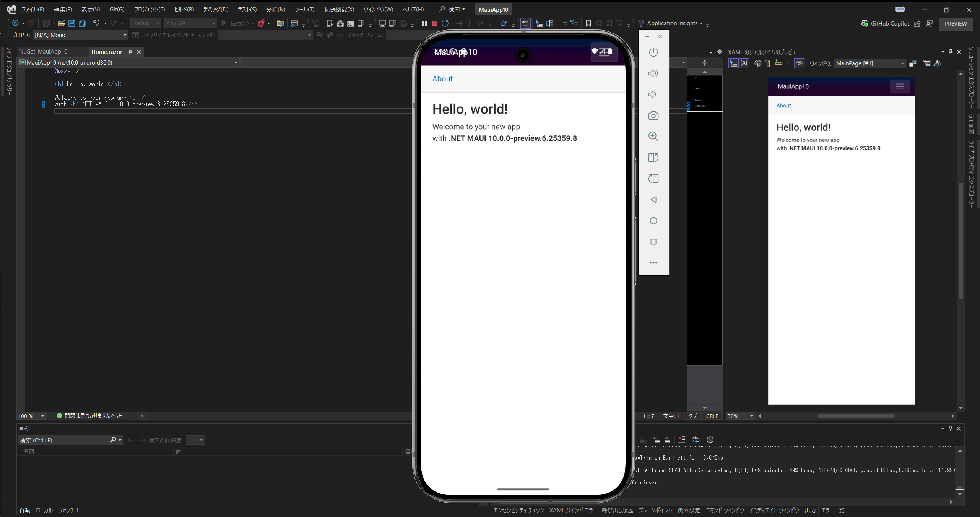Expand the search box dropdown in the title bar
The image size is (980, 517).
[x=464, y=9]
